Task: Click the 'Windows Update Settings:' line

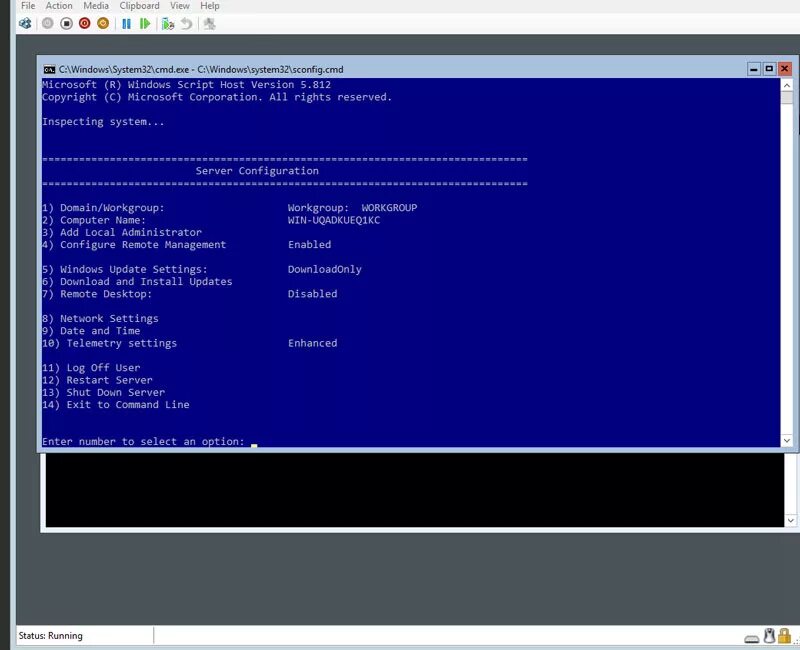Action: tap(125, 269)
